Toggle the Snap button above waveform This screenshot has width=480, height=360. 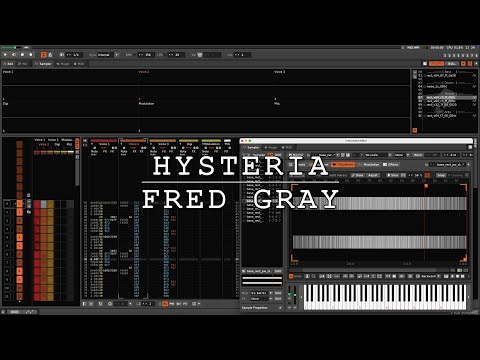(441, 175)
